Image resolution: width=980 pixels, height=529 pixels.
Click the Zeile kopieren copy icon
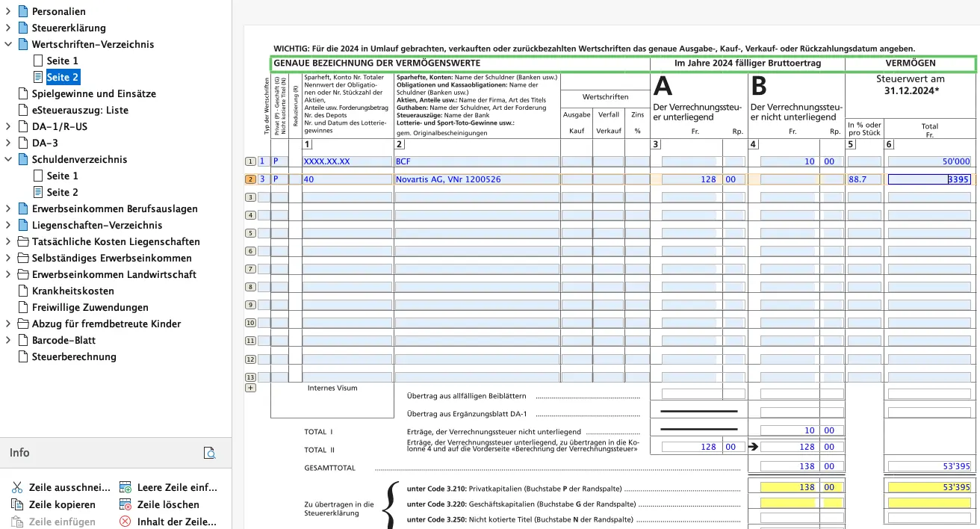(16, 504)
